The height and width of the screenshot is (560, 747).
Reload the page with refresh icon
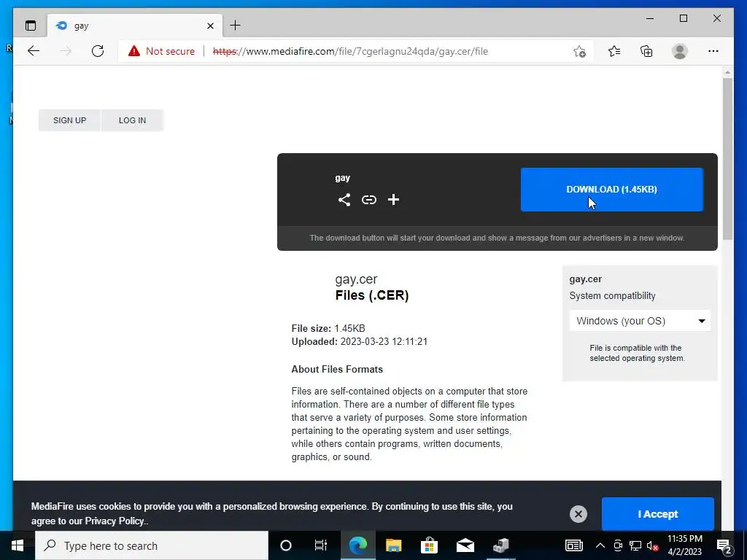[98, 51]
